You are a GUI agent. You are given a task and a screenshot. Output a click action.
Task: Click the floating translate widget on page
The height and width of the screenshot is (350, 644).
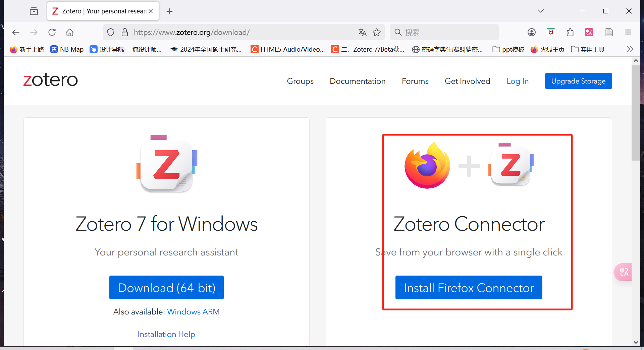(624, 272)
